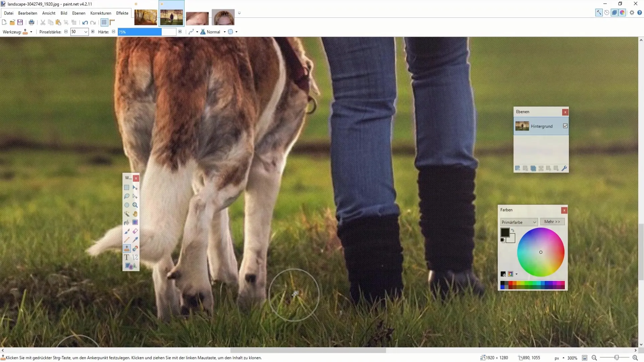Choose the Lasso Select tool
Screen dimensions: 644x362
[127, 196]
